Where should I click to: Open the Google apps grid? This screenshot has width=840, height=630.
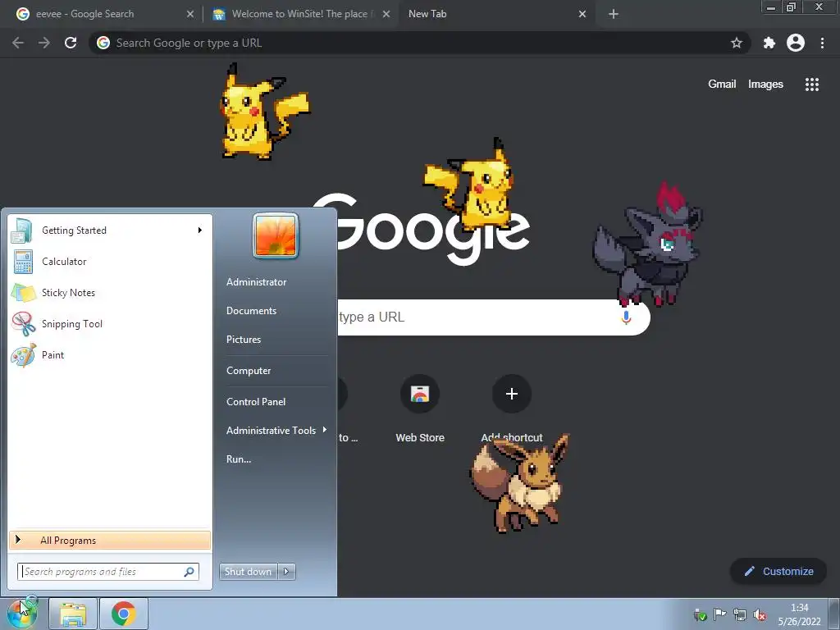pyautogui.click(x=812, y=84)
